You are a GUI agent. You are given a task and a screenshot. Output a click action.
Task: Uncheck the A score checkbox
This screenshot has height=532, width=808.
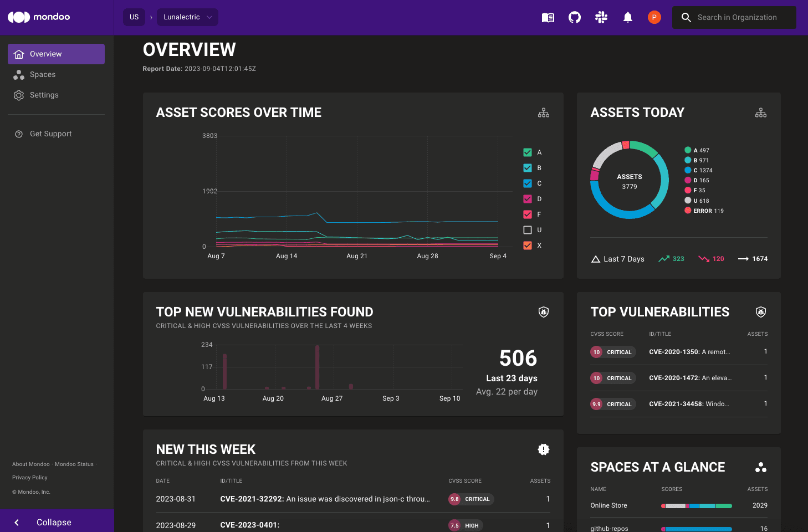coord(528,152)
